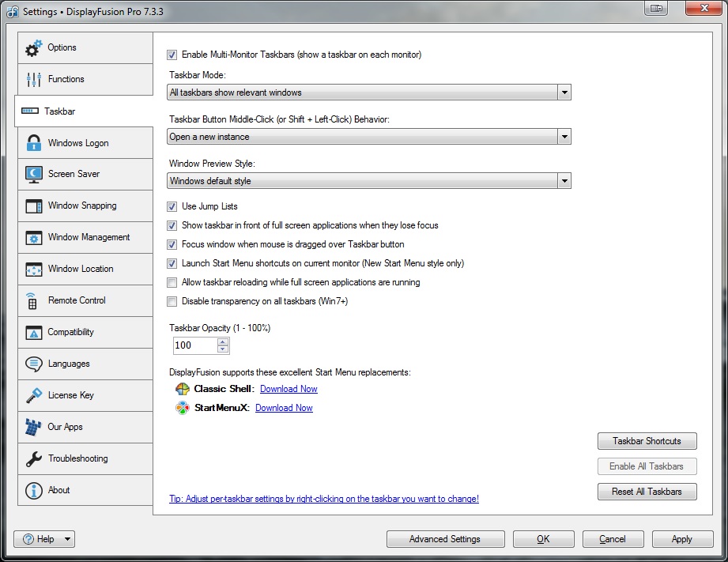Switch to the Window Management tab

click(x=89, y=237)
